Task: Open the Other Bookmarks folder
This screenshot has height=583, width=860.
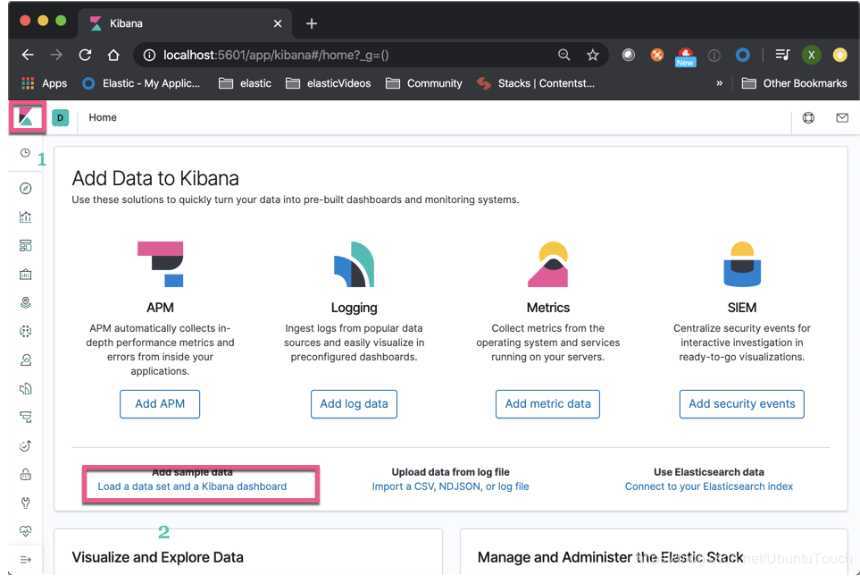Action: click(x=794, y=83)
